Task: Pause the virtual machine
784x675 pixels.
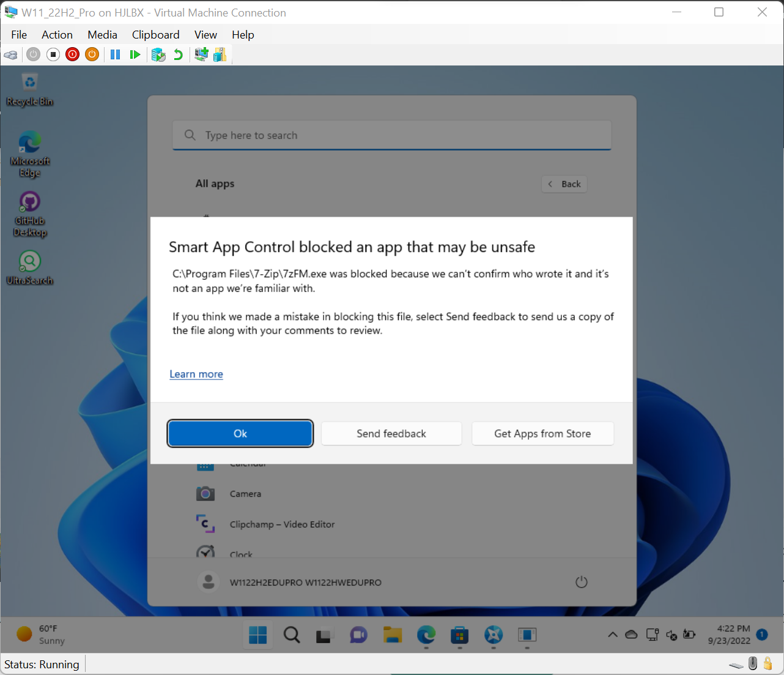Action: pyautogui.click(x=115, y=54)
